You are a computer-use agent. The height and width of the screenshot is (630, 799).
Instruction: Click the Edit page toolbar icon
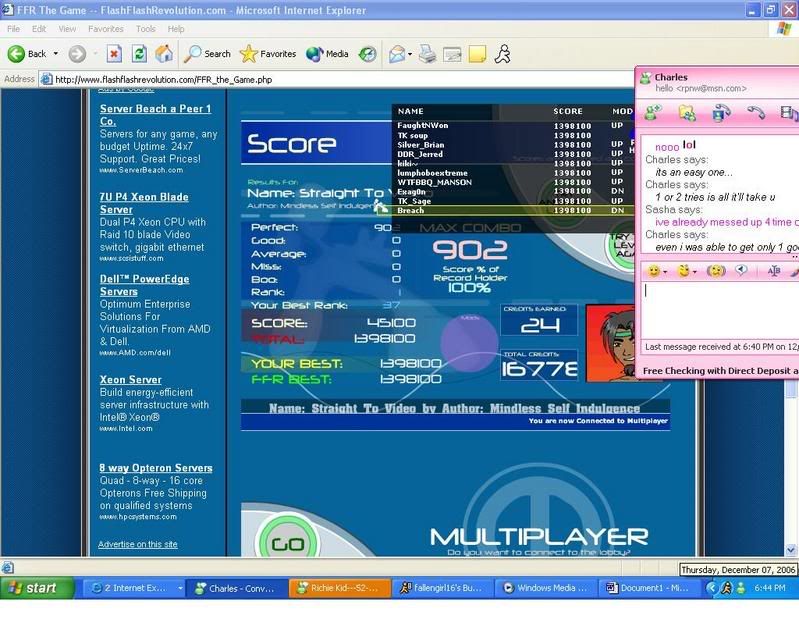click(x=452, y=54)
